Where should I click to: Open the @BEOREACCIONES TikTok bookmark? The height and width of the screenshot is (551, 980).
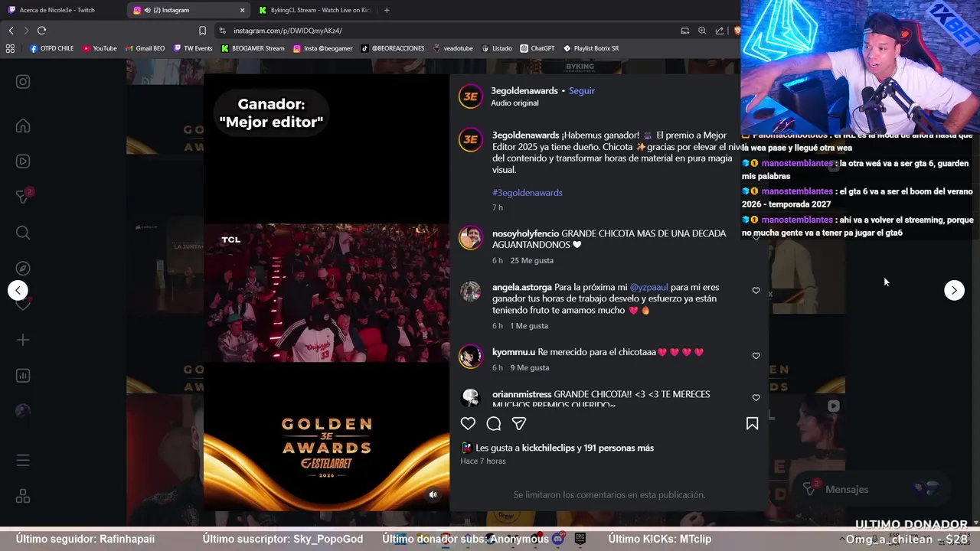pyautogui.click(x=393, y=48)
